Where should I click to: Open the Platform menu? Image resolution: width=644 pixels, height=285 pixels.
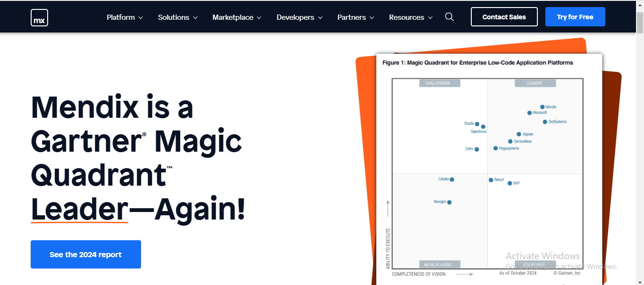point(125,17)
